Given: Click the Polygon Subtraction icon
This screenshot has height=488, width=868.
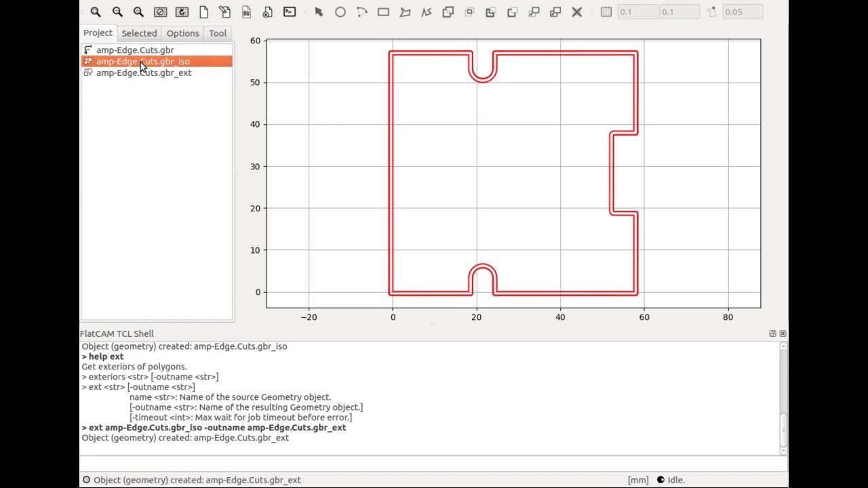Looking at the screenshot, I should (x=491, y=12).
